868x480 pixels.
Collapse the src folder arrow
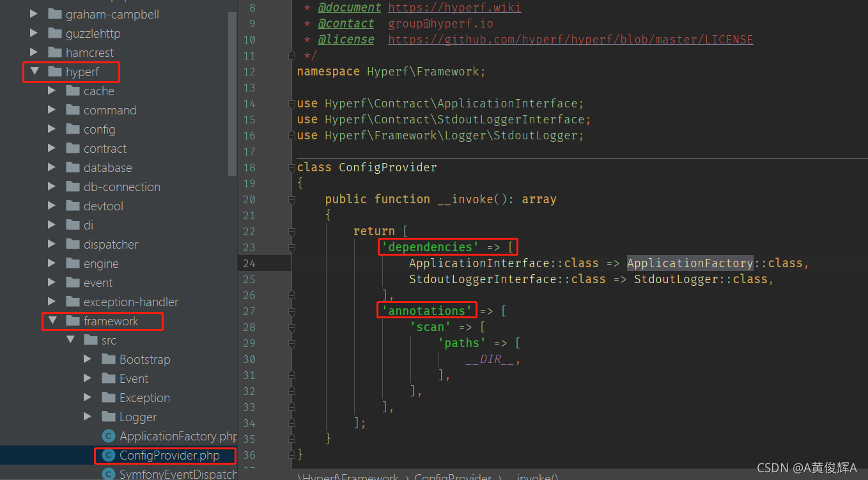[x=70, y=340]
